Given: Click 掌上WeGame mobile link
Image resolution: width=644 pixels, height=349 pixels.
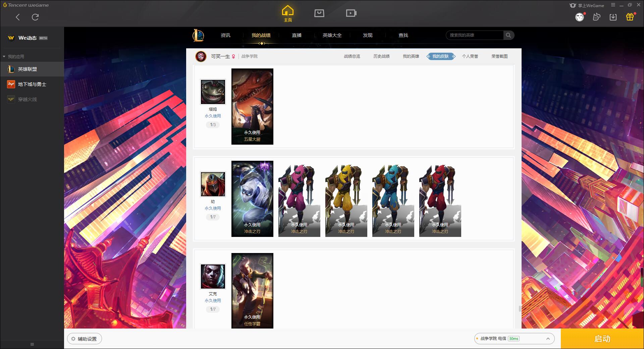Looking at the screenshot, I should click(x=587, y=5).
